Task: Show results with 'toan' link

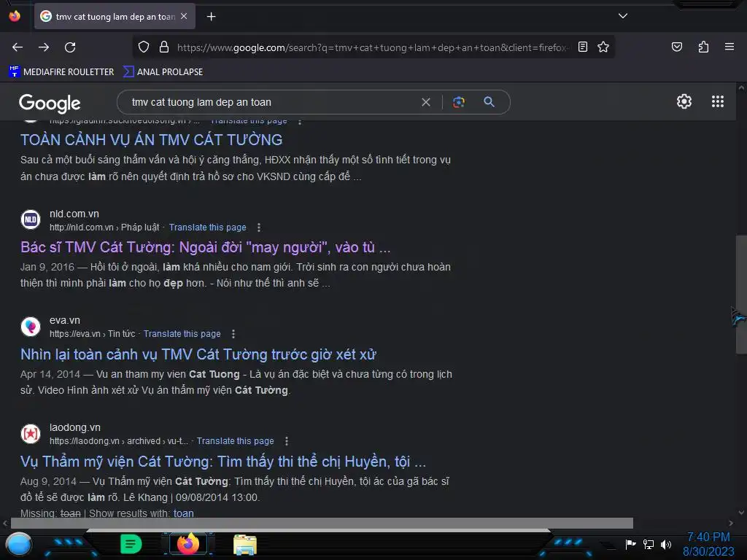Action: click(183, 513)
